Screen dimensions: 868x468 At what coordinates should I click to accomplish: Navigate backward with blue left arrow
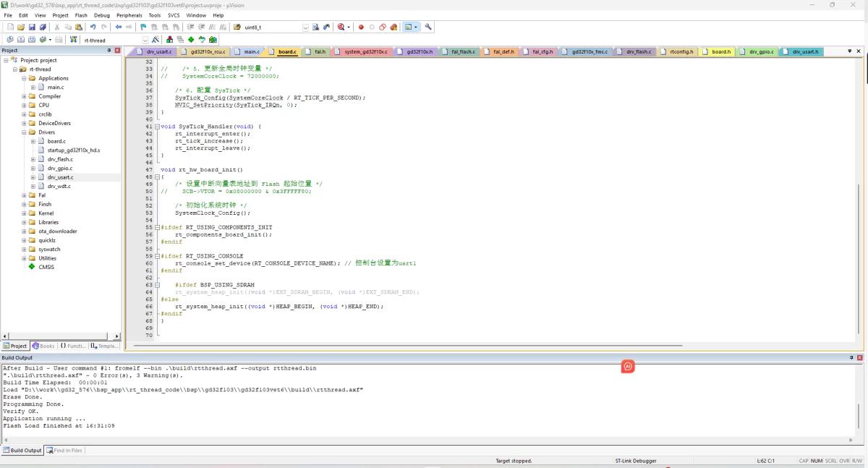pyautogui.click(x=119, y=27)
